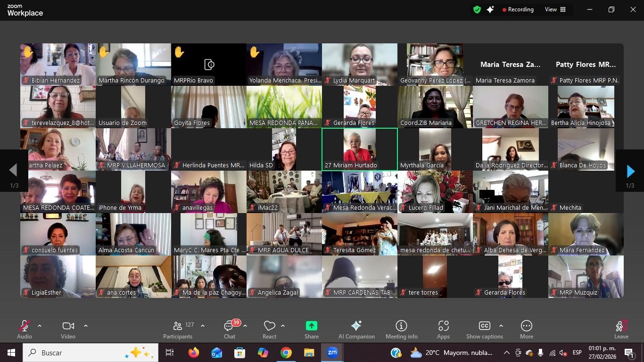Turn on Show captions
Image resolution: width=644 pixels, height=362 pixels.
click(484, 329)
